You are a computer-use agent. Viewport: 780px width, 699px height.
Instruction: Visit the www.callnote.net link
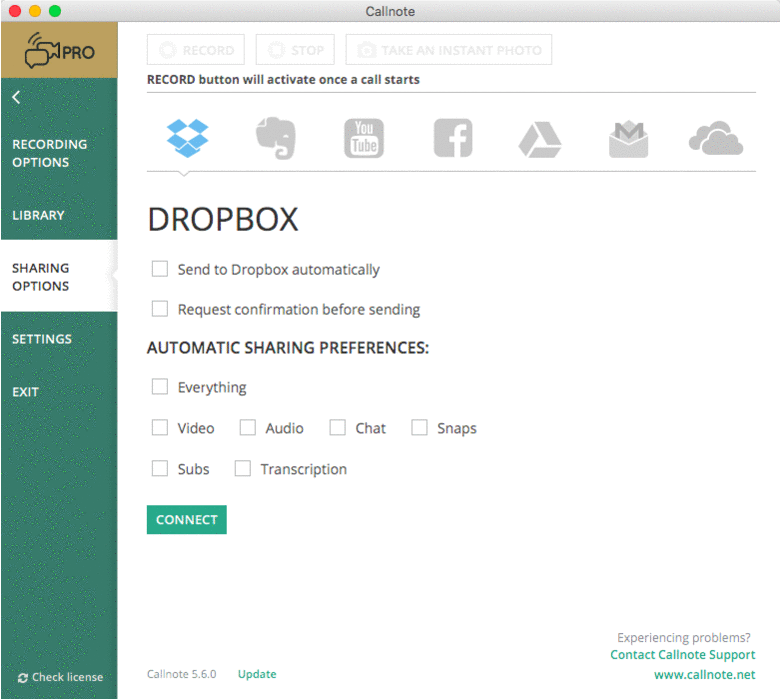coord(704,675)
